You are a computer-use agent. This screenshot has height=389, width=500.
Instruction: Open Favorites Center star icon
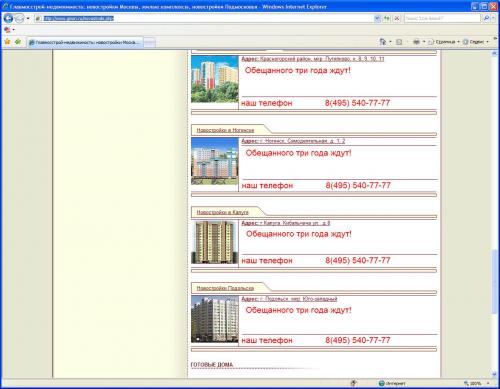point(7,42)
